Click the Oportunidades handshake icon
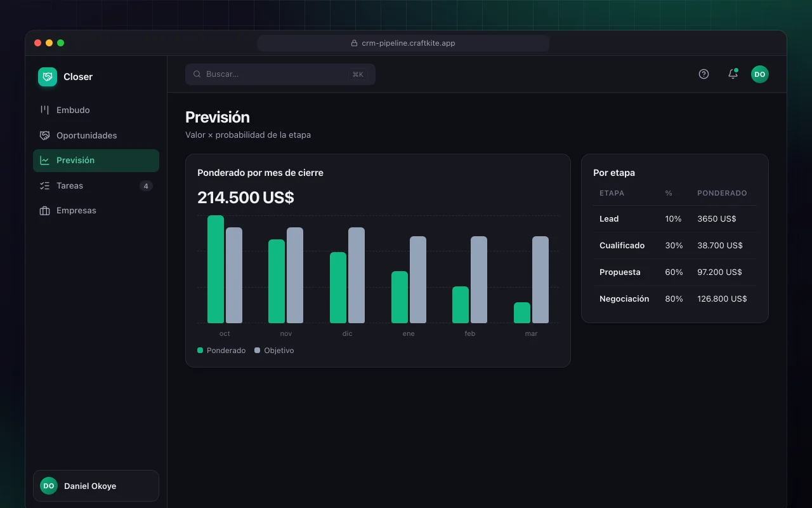Screen dimensions: 812x508 pos(44,135)
